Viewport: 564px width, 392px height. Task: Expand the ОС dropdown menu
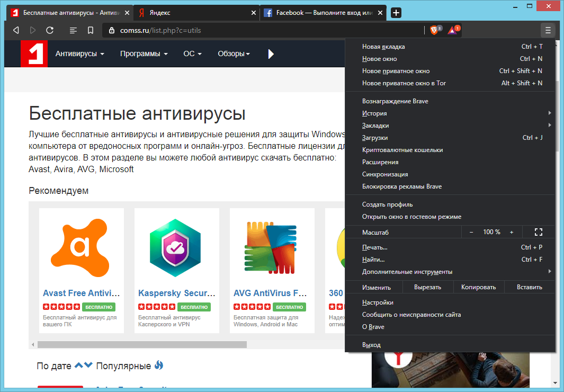pyautogui.click(x=192, y=54)
